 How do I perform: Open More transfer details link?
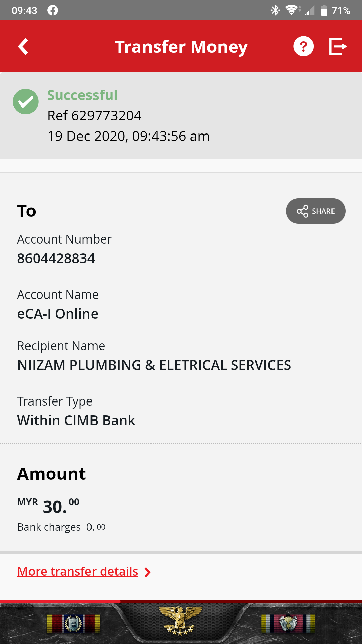[x=78, y=571]
